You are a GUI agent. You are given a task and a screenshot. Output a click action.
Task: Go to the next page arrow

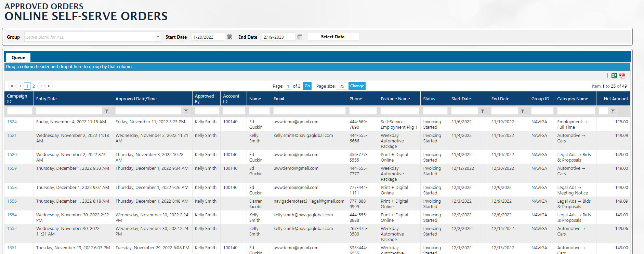click(41, 86)
